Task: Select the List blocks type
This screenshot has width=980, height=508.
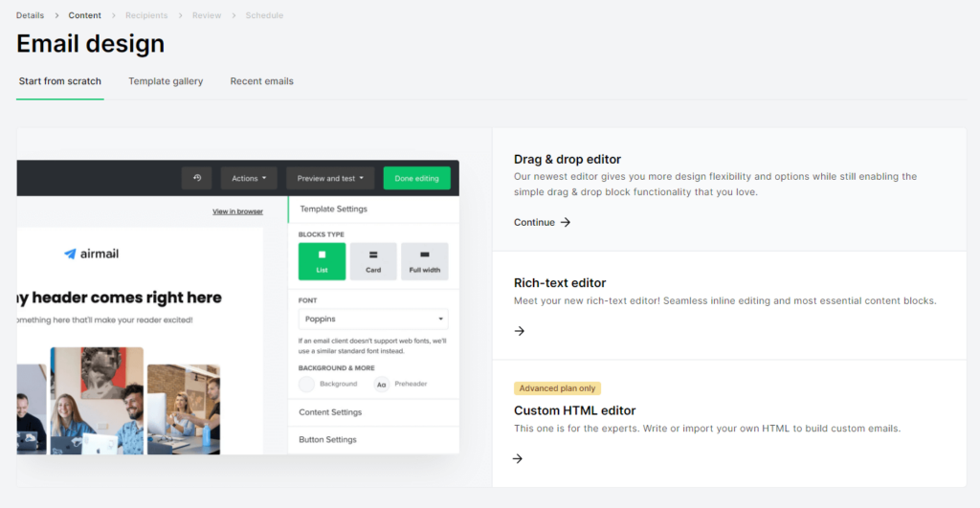Action: (x=322, y=261)
